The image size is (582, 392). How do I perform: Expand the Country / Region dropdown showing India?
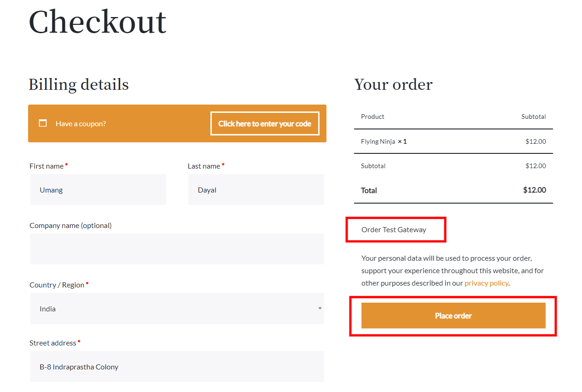pyautogui.click(x=177, y=309)
